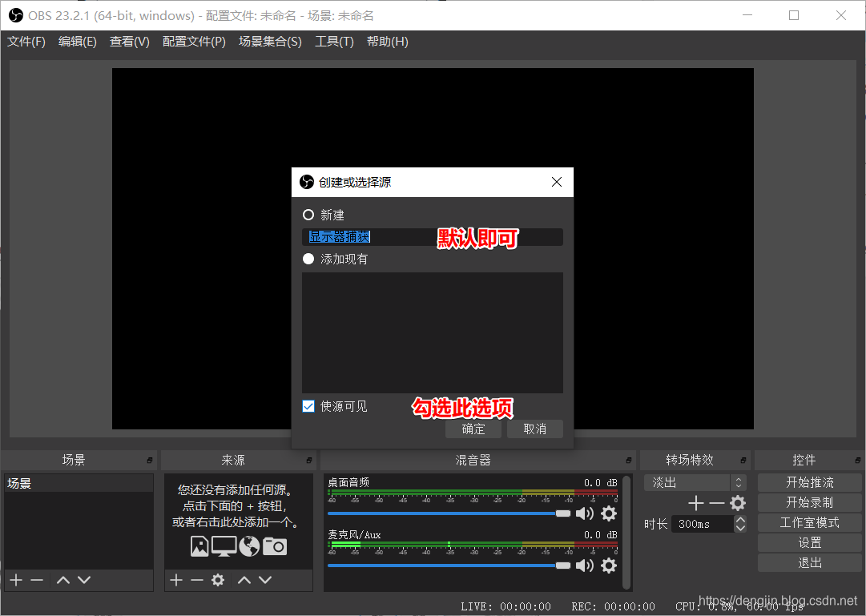Move the scene down in the Scenes panel
The width and height of the screenshot is (866, 616).
[x=84, y=579]
